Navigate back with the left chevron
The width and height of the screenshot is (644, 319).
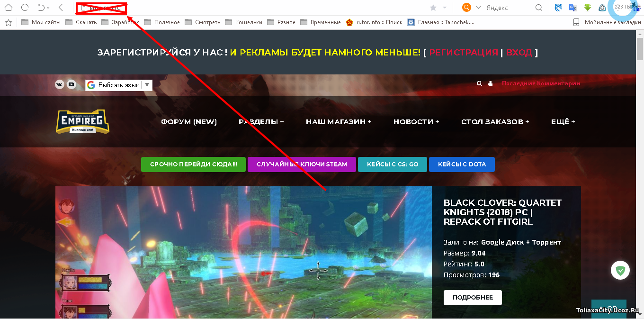click(x=61, y=8)
